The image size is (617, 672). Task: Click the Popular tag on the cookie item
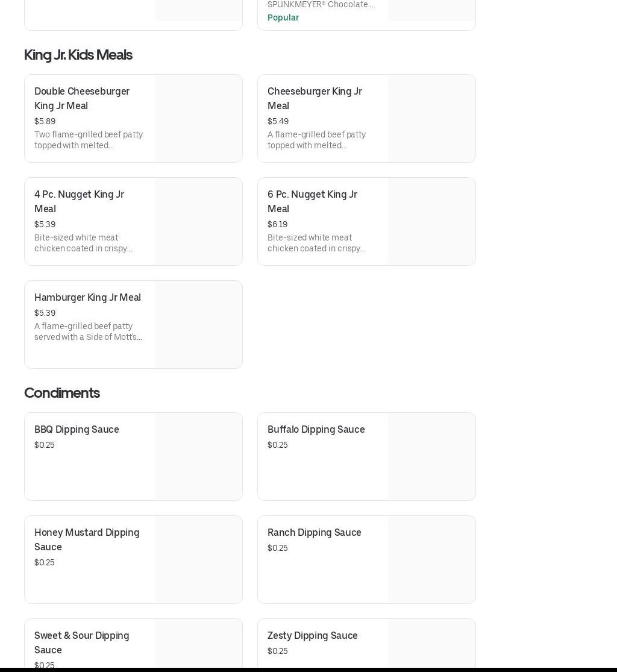pyautogui.click(x=283, y=17)
